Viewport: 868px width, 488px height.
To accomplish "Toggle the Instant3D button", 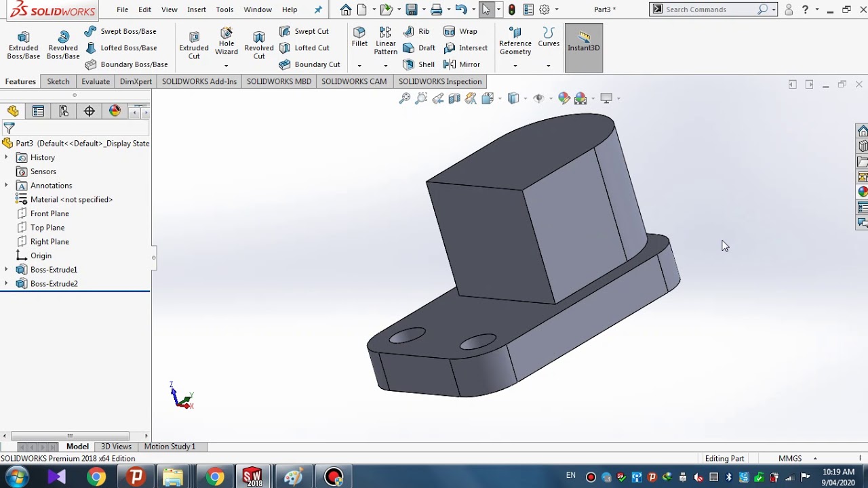I will coord(584,47).
